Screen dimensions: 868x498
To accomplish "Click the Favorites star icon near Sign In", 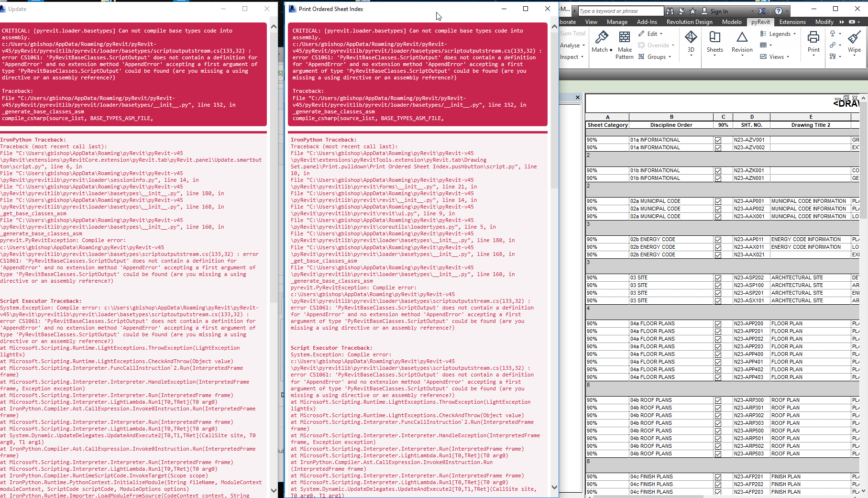I will pos(692,11).
